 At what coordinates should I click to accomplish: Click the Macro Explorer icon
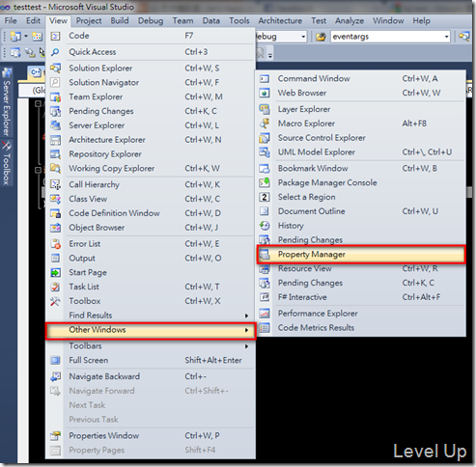click(x=265, y=124)
